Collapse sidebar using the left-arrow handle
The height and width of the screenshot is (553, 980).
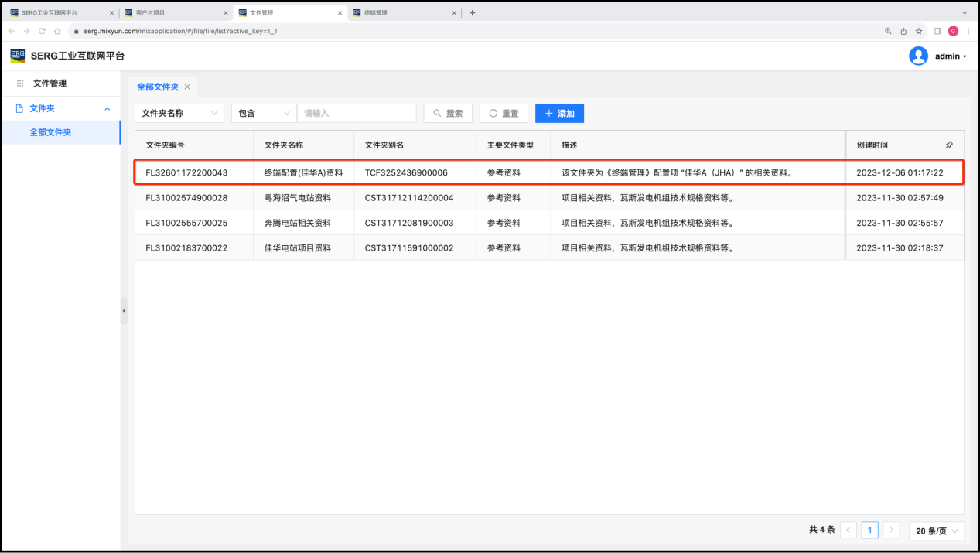124,311
